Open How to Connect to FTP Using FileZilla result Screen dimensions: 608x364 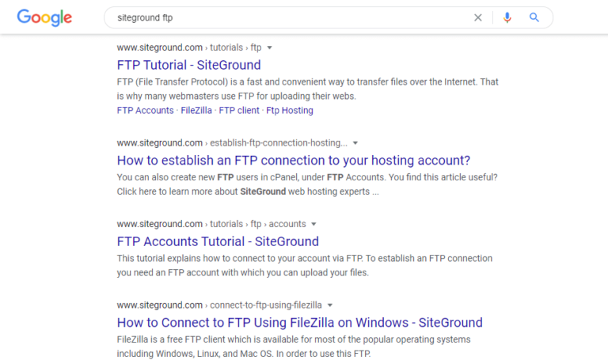click(x=300, y=322)
